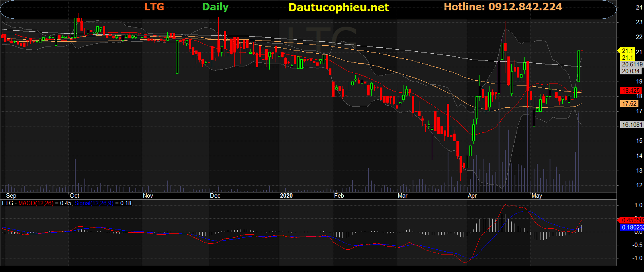The width and height of the screenshot is (644, 272).
Task: Click the last tall green candlestick
Action: click(x=578, y=66)
